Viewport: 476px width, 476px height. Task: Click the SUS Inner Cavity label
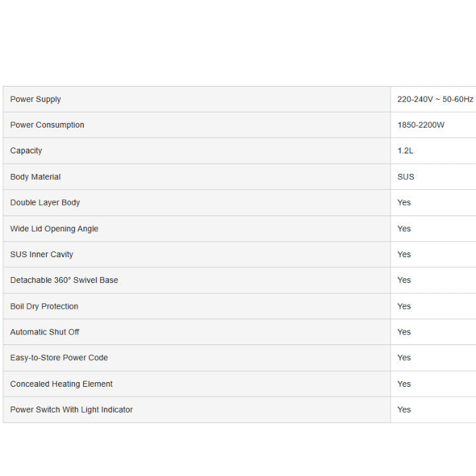click(x=42, y=255)
